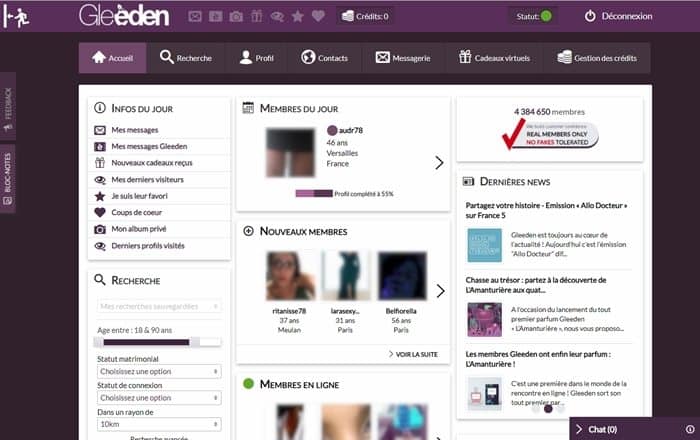The width and height of the screenshot is (700, 440).
Task: Switch to the Contacts tab
Action: (324, 58)
